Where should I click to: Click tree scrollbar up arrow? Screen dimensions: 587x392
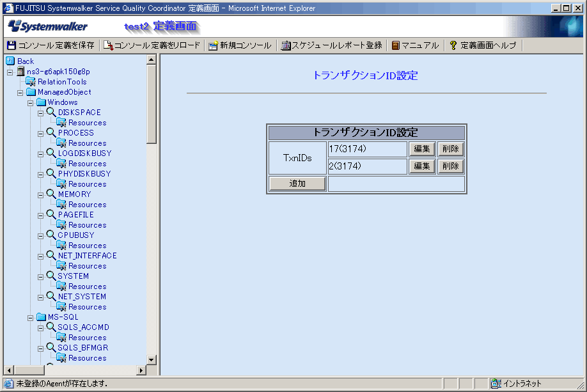[x=152, y=59]
